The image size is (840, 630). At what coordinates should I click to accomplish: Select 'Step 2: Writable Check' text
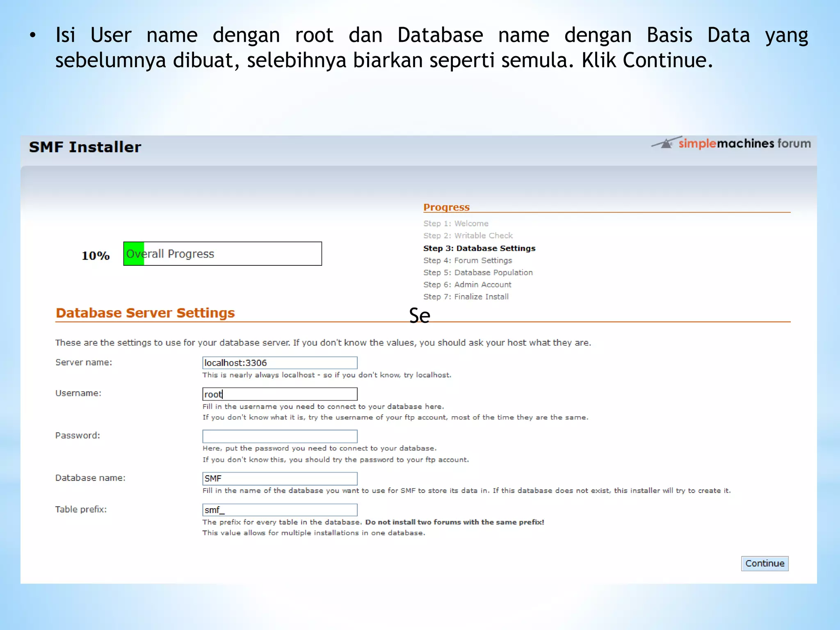[468, 235]
